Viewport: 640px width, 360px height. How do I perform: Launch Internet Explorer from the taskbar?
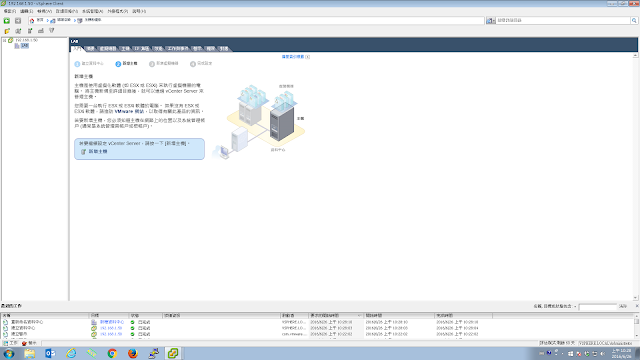tap(71, 353)
